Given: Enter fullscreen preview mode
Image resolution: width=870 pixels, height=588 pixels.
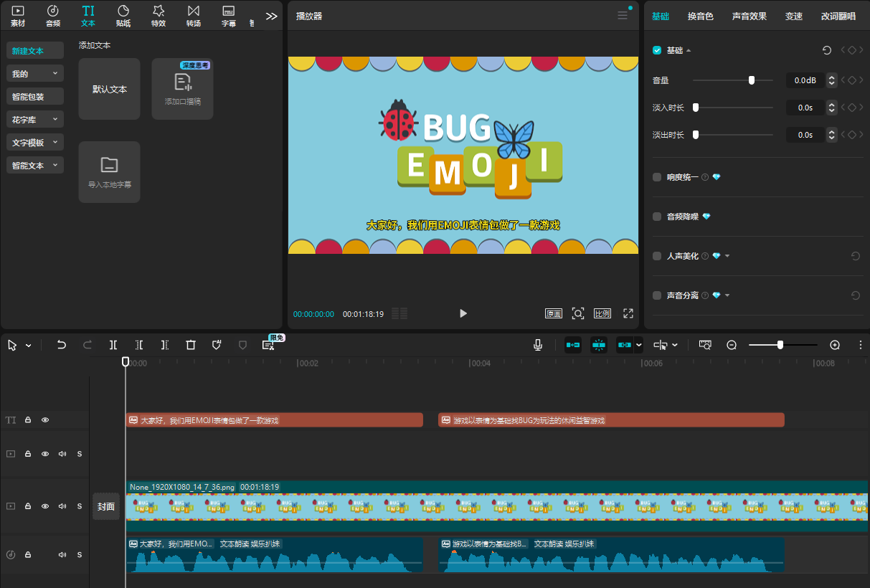Looking at the screenshot, I should (628, 313).
